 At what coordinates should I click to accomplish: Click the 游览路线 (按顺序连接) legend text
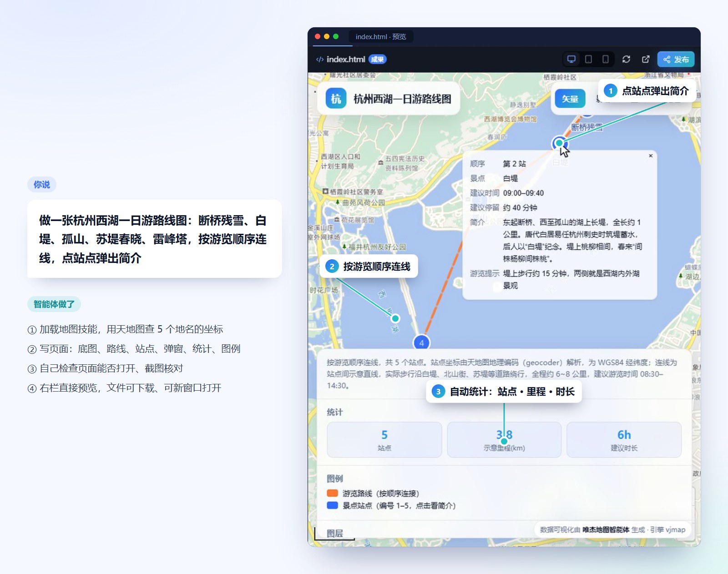click(381, 493)
